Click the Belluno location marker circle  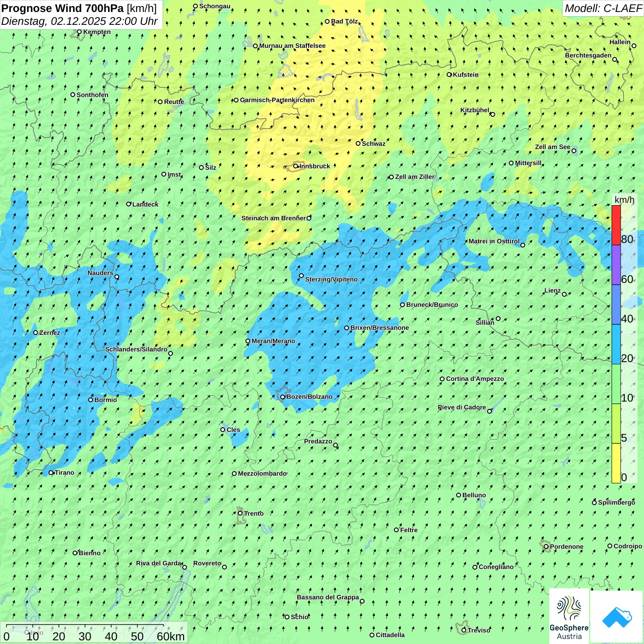tap(459, 495)
